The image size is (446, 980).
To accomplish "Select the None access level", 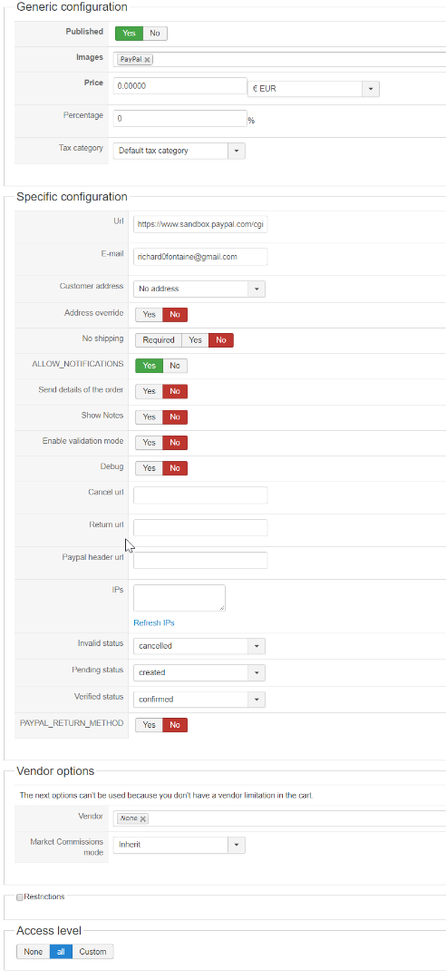I will pyautogui.click(x=34, y=952).
